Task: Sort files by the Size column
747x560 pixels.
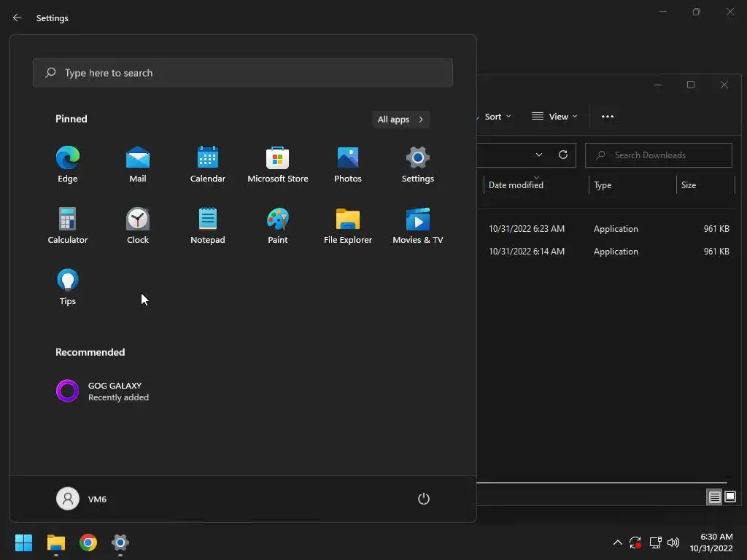Action: (x=705, y=184)
